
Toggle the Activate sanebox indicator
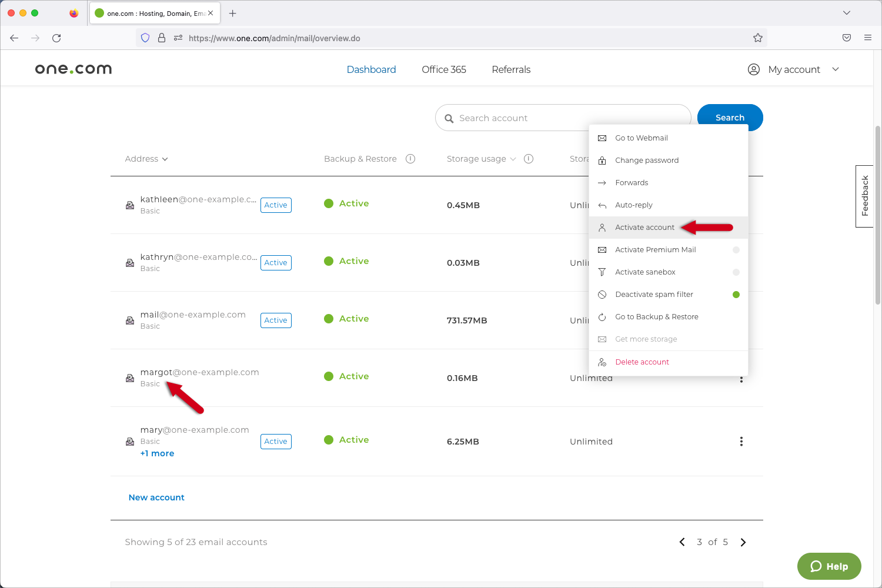(x=736, y=272)
